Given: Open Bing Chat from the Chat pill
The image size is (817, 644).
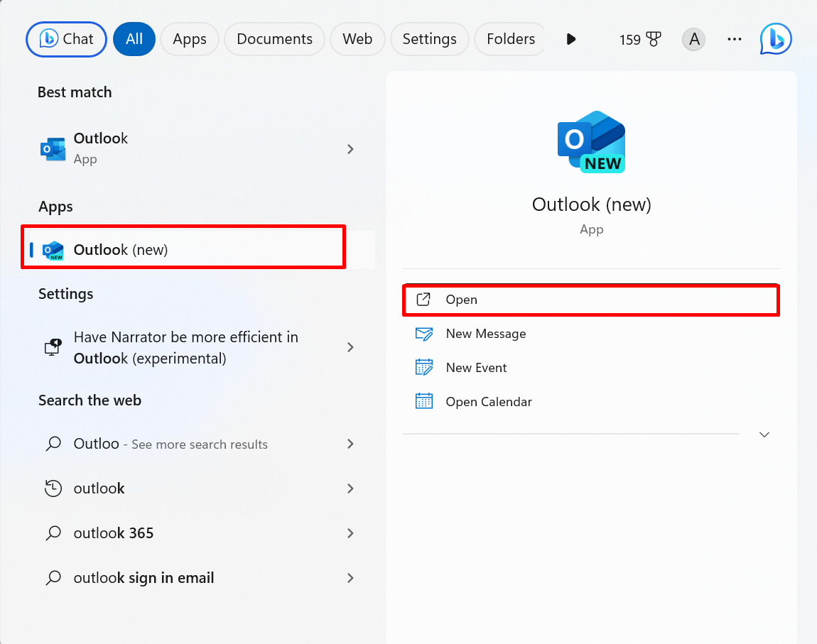Looking at the screenshot, I should [x=66, y=39].
